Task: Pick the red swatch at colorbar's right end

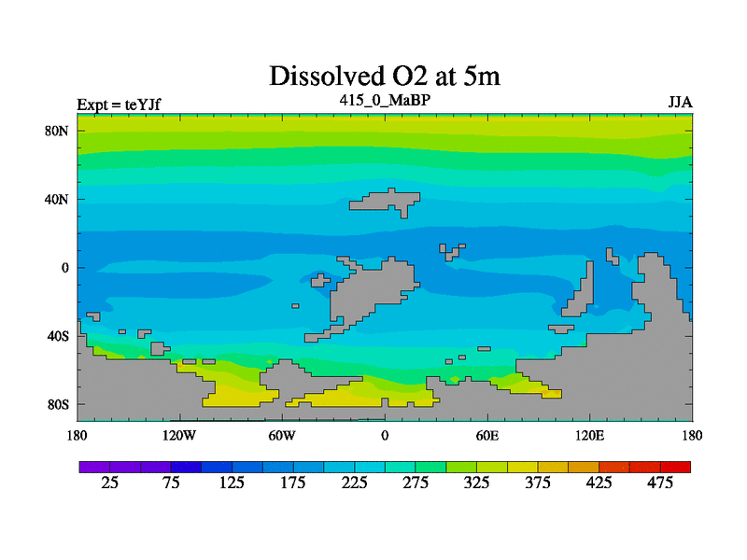Action: pos(675,467)
